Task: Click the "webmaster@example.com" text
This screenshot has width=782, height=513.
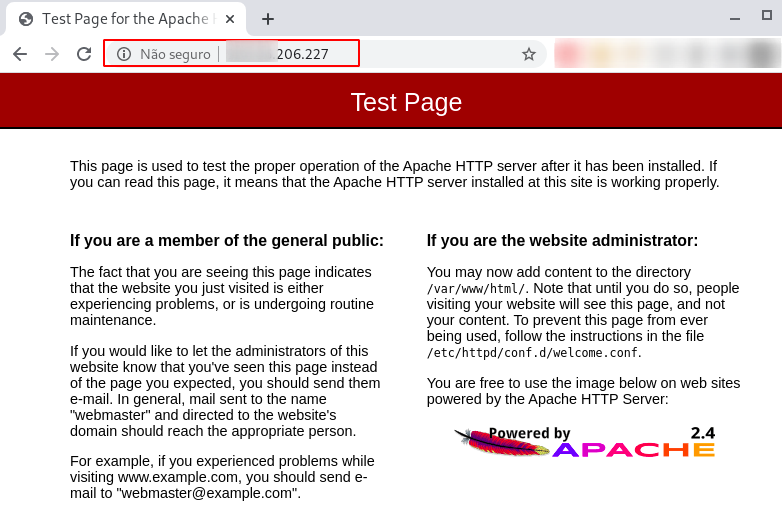Action: tap(206, 493)
